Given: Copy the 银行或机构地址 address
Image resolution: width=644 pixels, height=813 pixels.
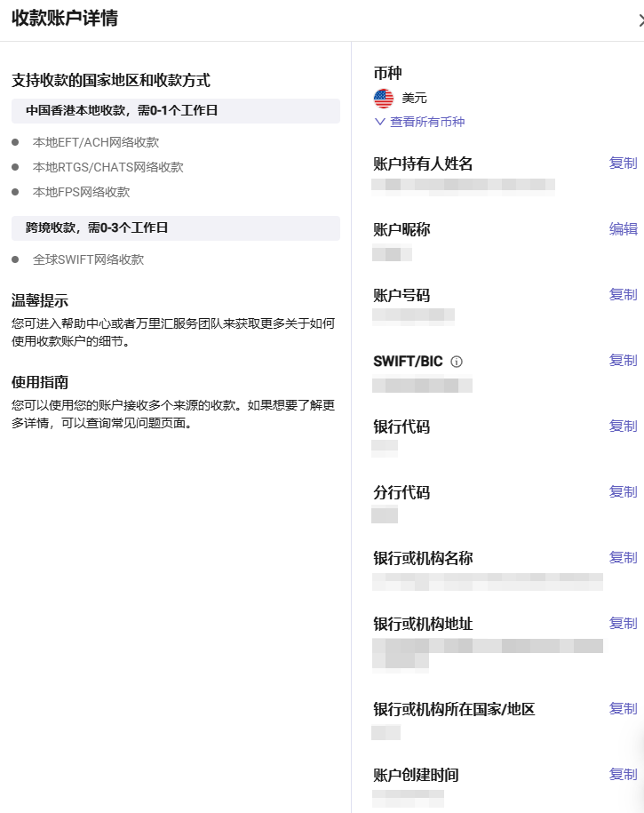Looking at the screenshot, I should coord(623,624).
